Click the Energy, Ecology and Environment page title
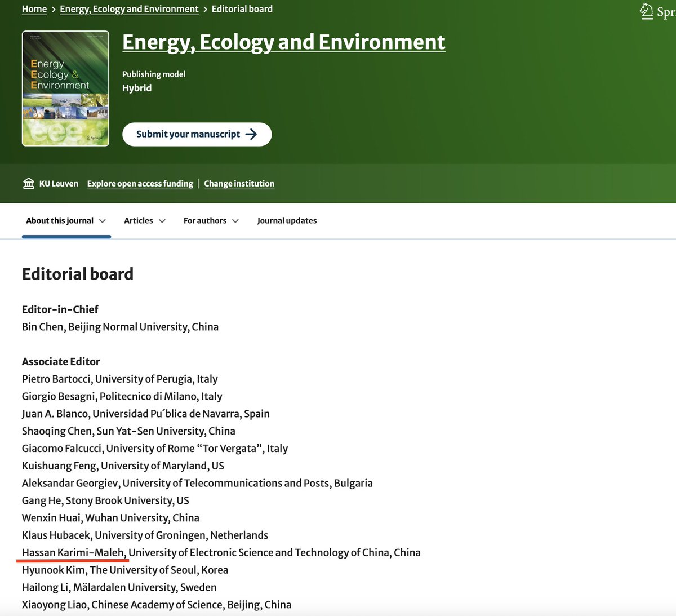Image resolution: width=676 pixels, height=616 pixels. [x=283, y=42]
